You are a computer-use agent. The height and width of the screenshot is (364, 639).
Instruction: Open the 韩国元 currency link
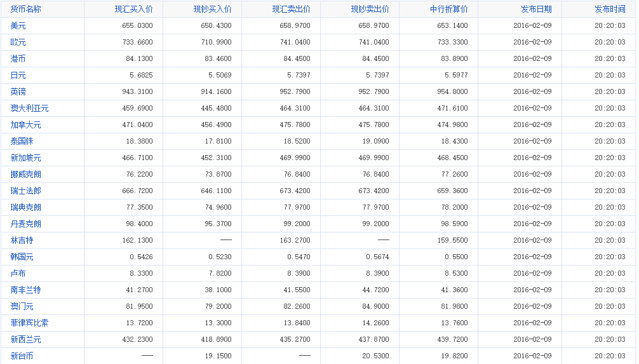coord(22,257)
